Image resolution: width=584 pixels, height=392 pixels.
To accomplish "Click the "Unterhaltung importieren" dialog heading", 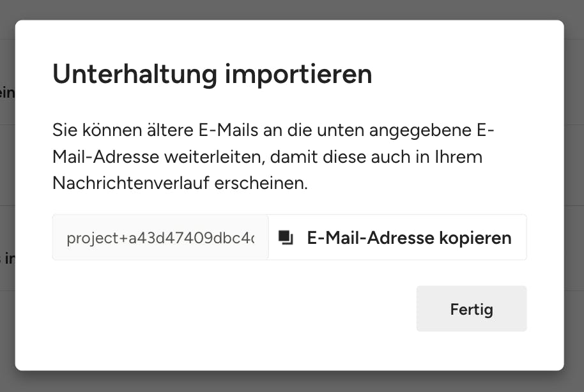I will (x=211, y=75).
